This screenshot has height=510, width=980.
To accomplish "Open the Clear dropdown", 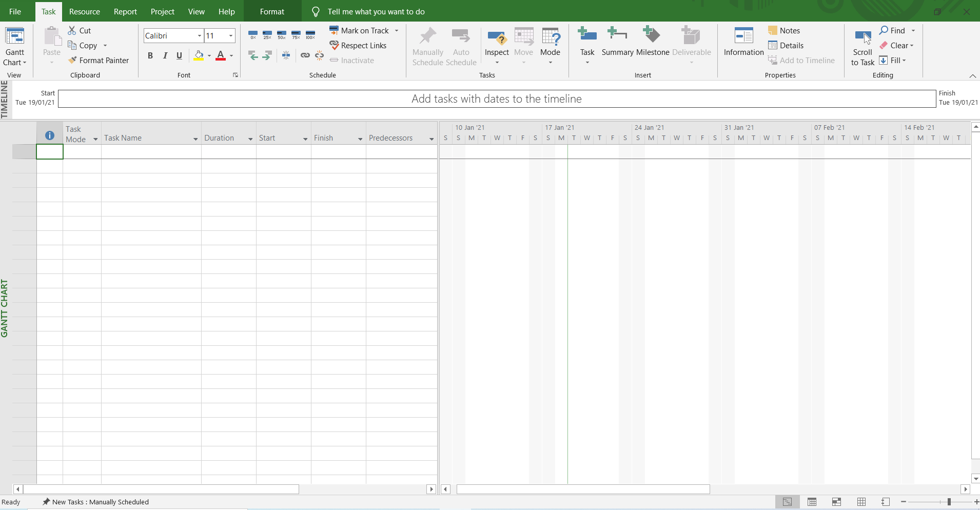I will (x=896, y=45).
